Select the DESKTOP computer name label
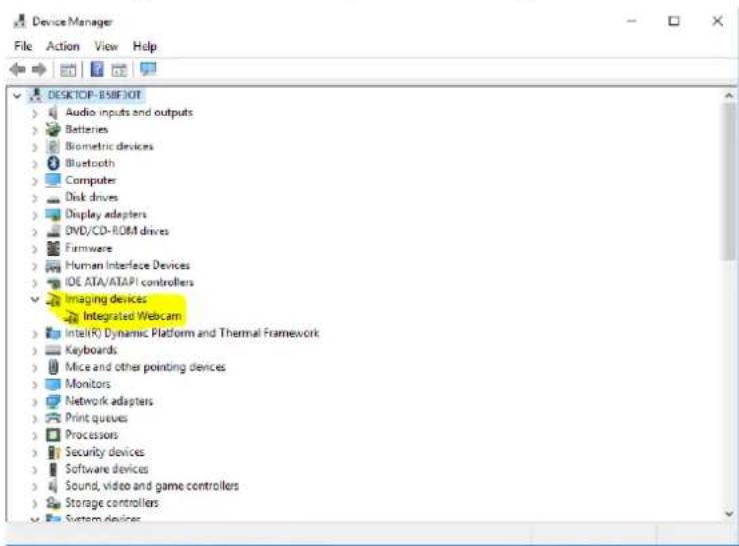The height and width of the screenshot is (546, 739). [x=94, y=95]
